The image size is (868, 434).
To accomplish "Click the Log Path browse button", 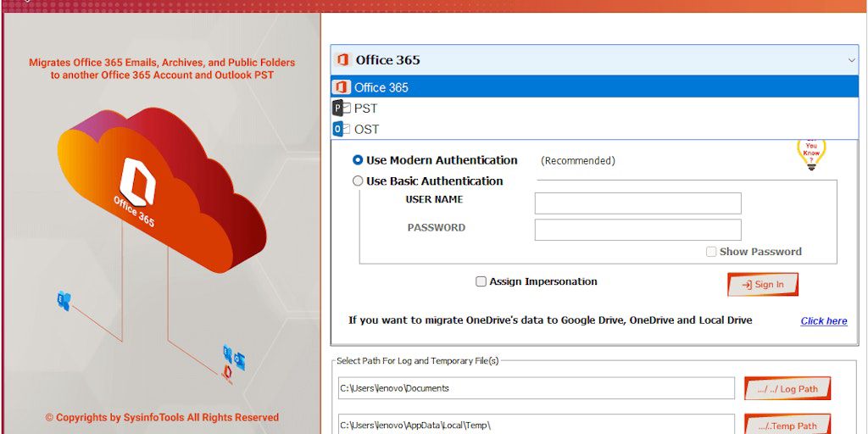I will [787, 388].
